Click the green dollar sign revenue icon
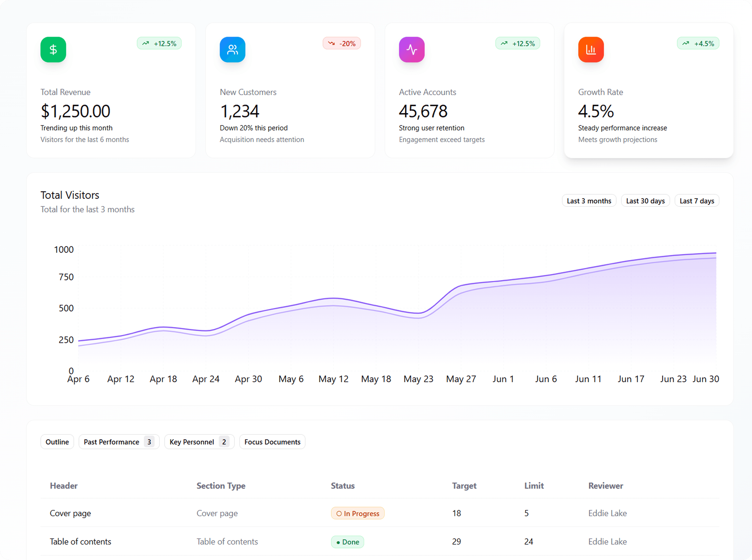This screenshot has width=752, height=560. [53, 50]
